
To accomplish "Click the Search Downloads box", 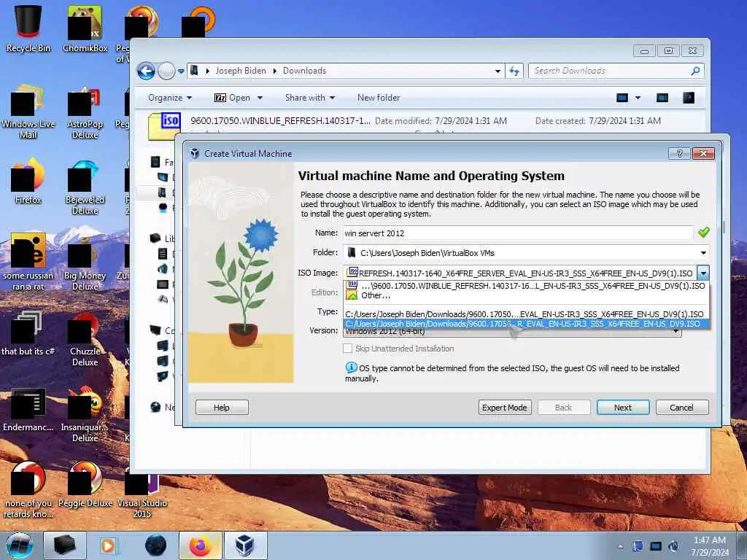I will click(616, 71).
